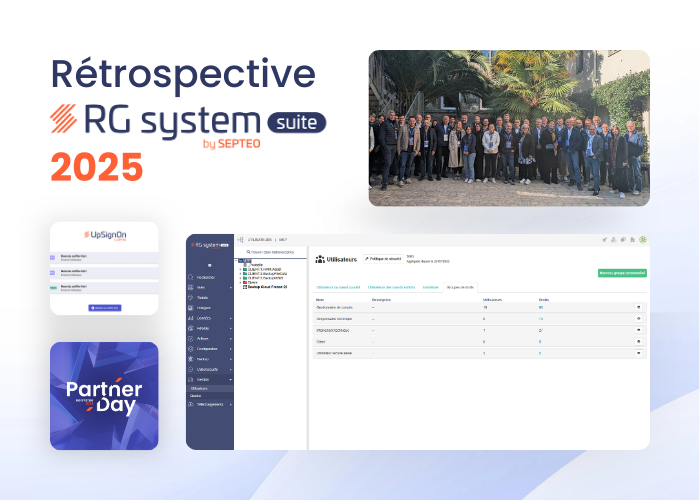This screenshot has height=500, width=700.
Task: Click the action icon on Gestionnaire de compte row
Action: [639, 308]
